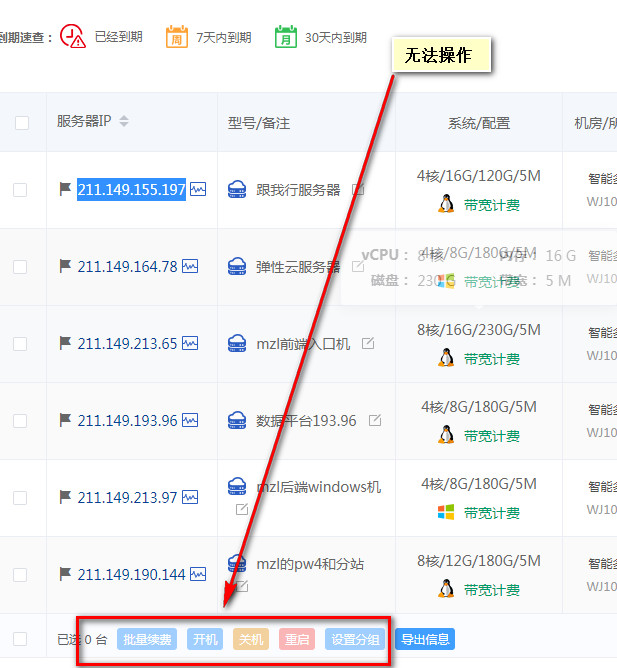Click config text 8核/16G/230G/5M

click(479, 330)
